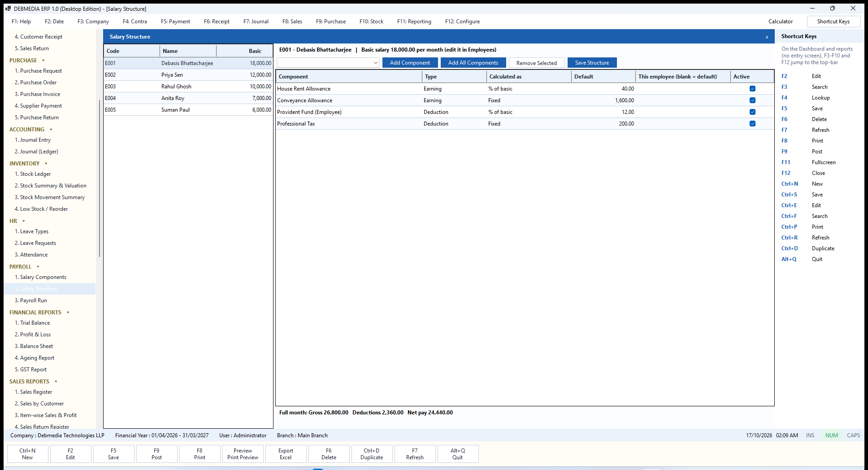Screen dimensions: 868x470
Task: Click Ctrl+D Duplicate bottom toolbar button
Action: 372,454
